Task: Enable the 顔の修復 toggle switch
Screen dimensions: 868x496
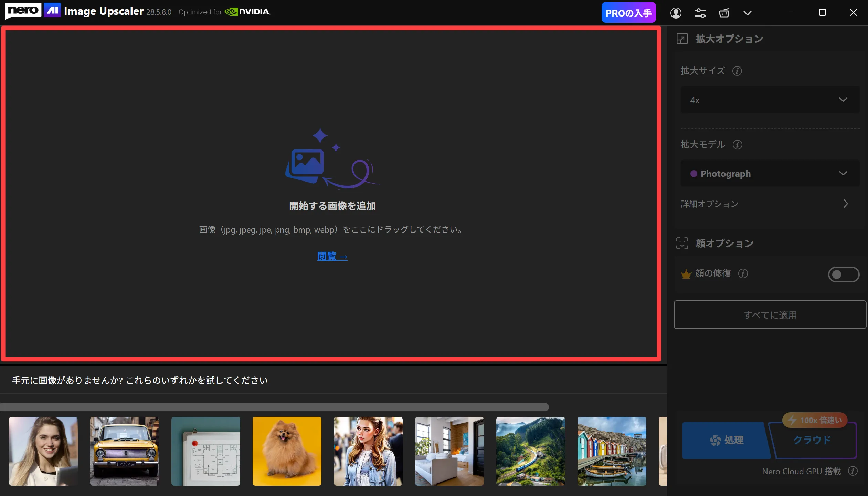Action: pyautogui.click(x=843, y=275)
